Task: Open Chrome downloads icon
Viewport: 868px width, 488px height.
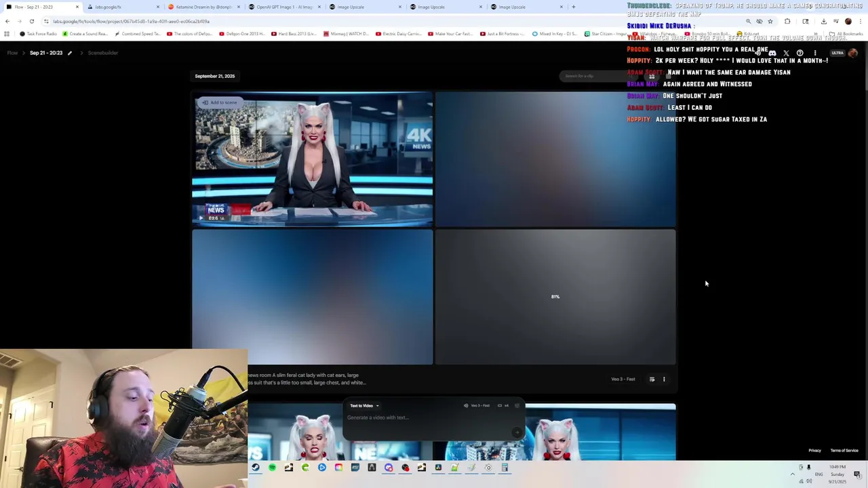Action: click(x=824, y=21)
